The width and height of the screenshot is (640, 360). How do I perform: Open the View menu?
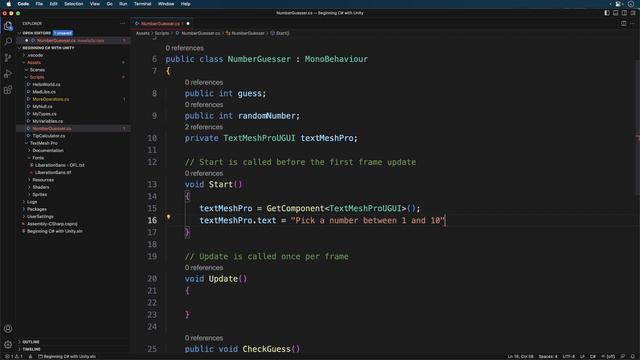[95, 4]
